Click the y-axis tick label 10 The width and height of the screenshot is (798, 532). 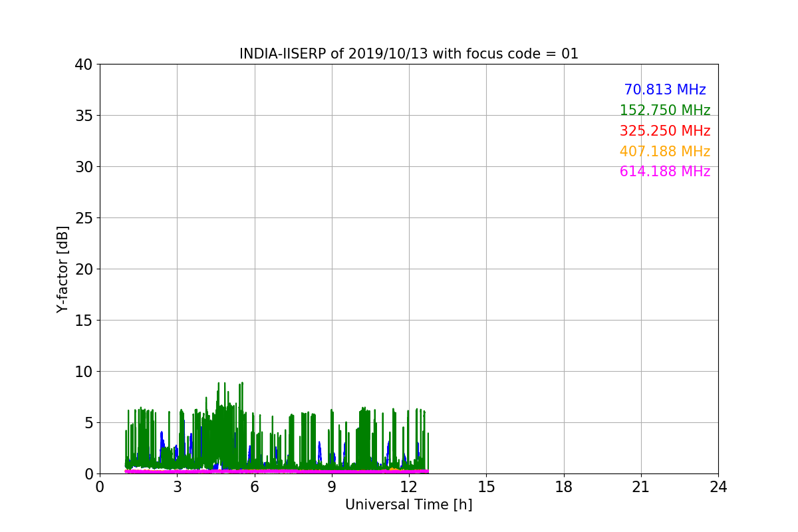[82, 372]
